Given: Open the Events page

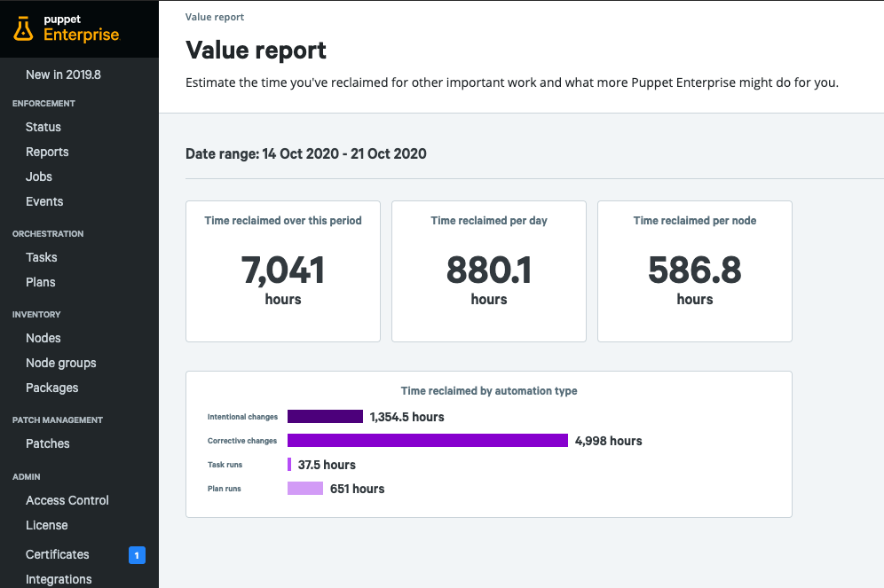Looking at the screenshot, I should pos(44,201).
